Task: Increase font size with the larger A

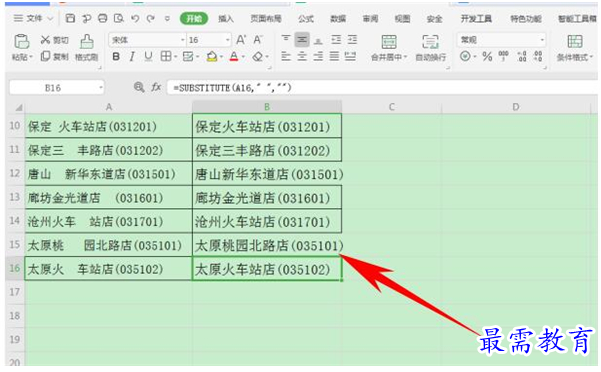Action: point(241,39)
